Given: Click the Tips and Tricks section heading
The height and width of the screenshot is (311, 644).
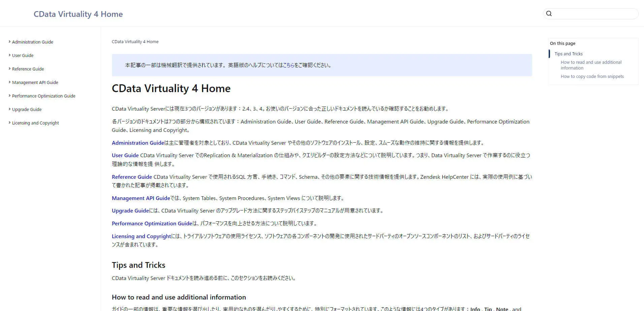Looking at the screenshot, I should tap(138, 265).
